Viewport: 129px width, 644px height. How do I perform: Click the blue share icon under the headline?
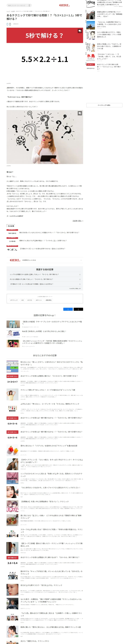tap(8, 24)
